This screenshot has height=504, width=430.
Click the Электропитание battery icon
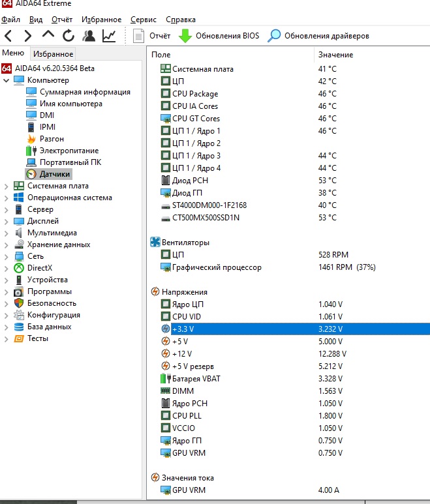(x=31, y=151)
